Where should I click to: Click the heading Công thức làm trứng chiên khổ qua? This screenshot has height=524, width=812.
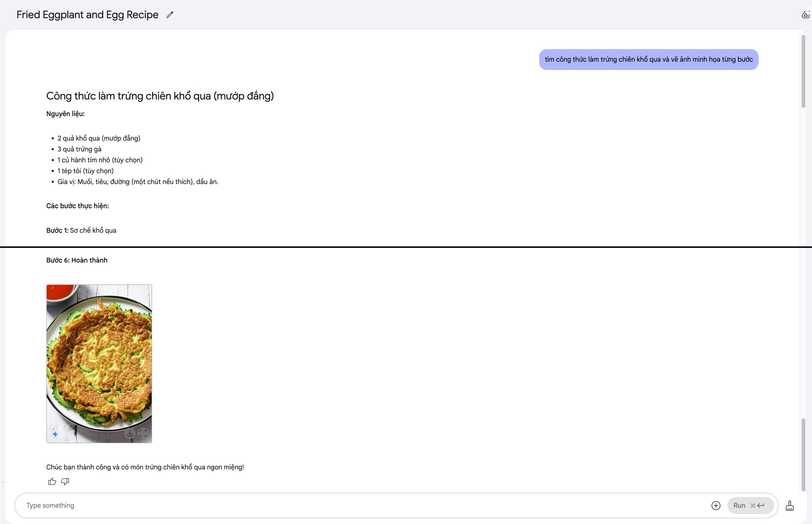[x=160, y=96]
